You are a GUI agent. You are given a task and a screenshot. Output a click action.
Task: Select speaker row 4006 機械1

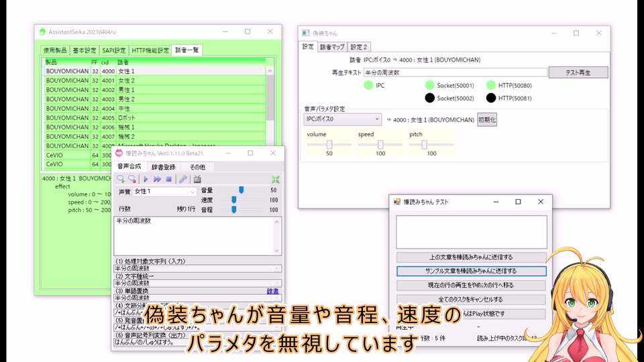(155, 127)
